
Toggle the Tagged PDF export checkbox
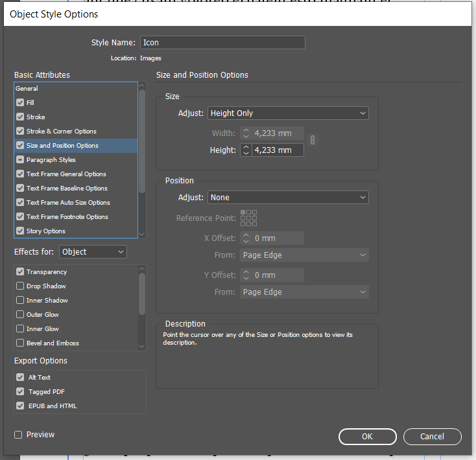click(20, 391)
